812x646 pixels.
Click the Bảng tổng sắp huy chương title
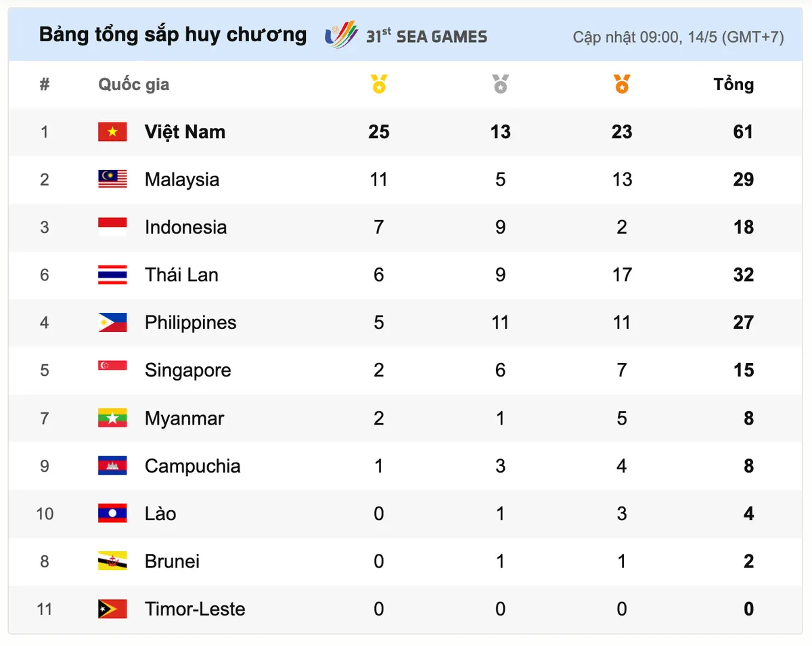tap(173, 35)
